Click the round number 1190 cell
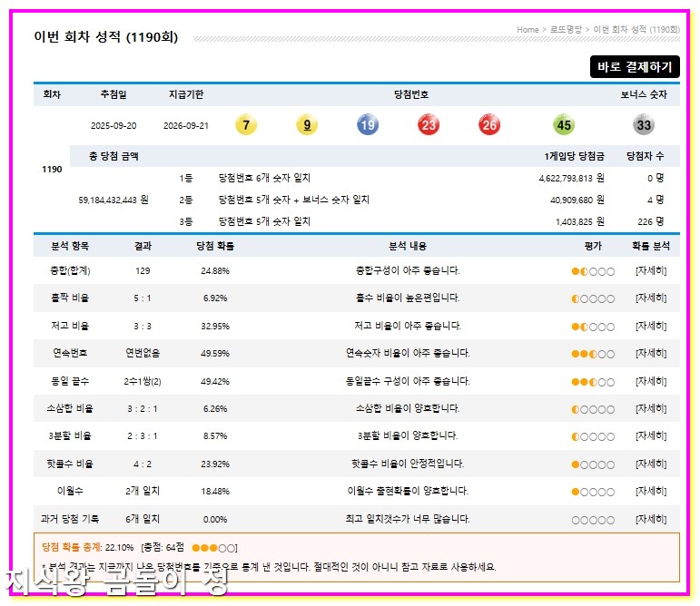The height and width of the screenshot is (606, 700). pyautogui.click(x=52, y=170)
